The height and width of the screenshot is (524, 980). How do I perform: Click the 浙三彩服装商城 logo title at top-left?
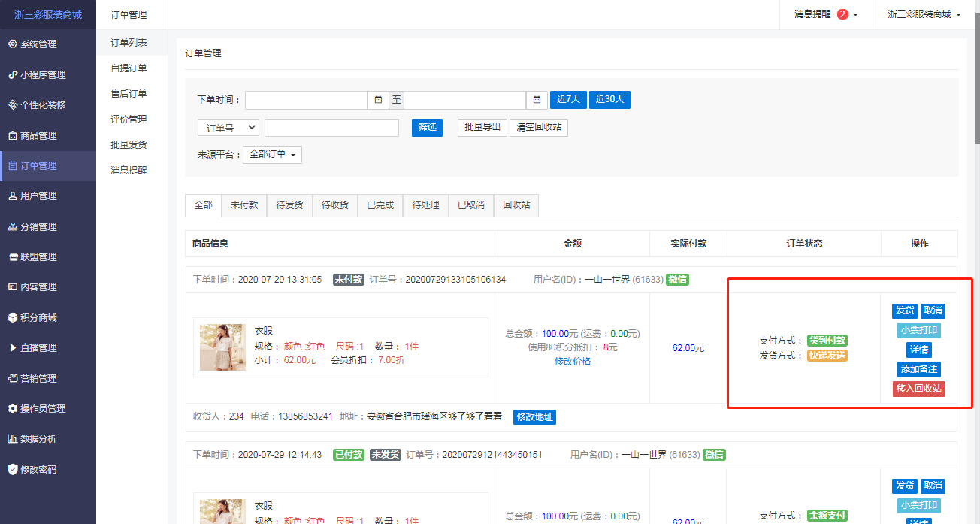point(48,14)
